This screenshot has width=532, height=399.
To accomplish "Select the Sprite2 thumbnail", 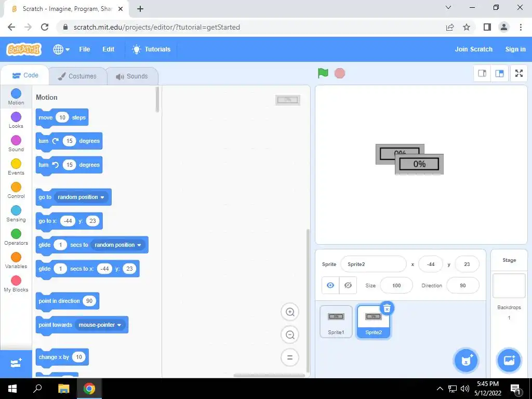I will (x=373, y=322).
